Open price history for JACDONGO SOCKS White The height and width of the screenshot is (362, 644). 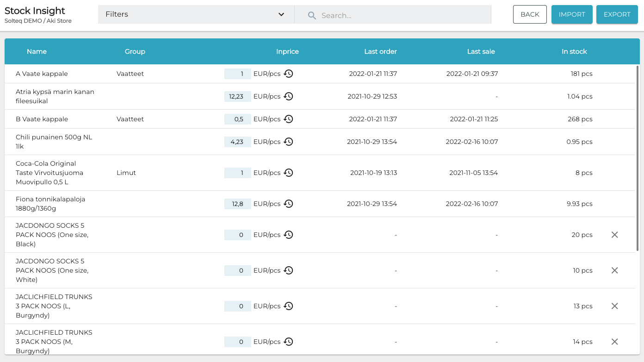pyautogui.click(x=288, y=270)
